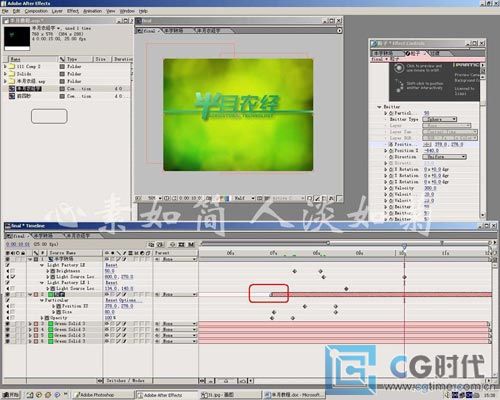The image size is (500, 400).
Task: Collapse layer 1 in the timeline
Action: 30,259
